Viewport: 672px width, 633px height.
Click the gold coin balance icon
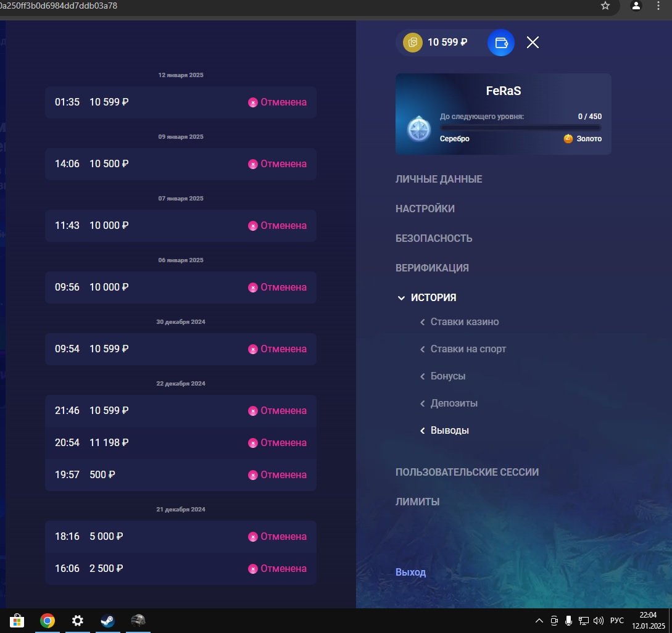point(413,43)
